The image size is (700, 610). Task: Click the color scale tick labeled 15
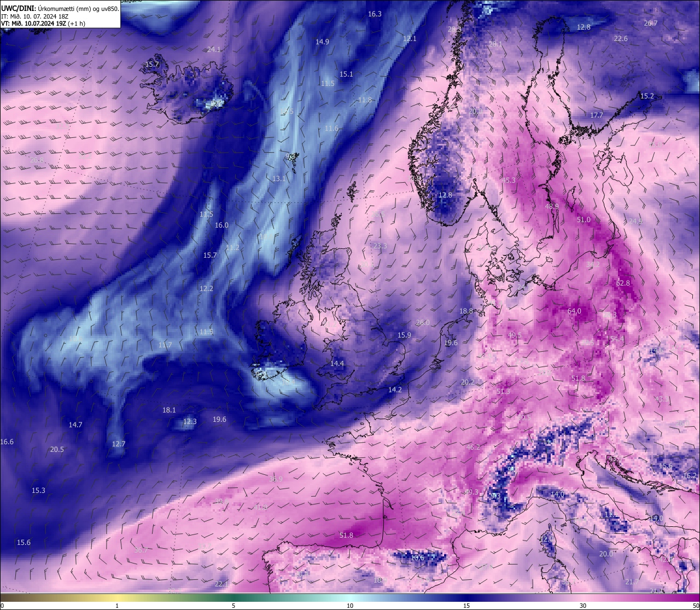pyautogui.click(x=466, y=606)
